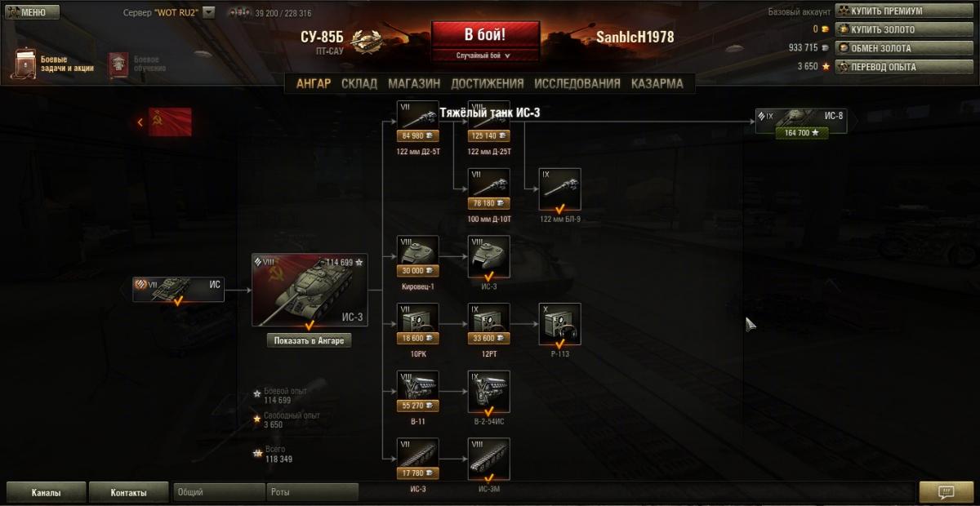Click the В бой! button
Viewport: 980px width, 506px height.
[485, 35]
